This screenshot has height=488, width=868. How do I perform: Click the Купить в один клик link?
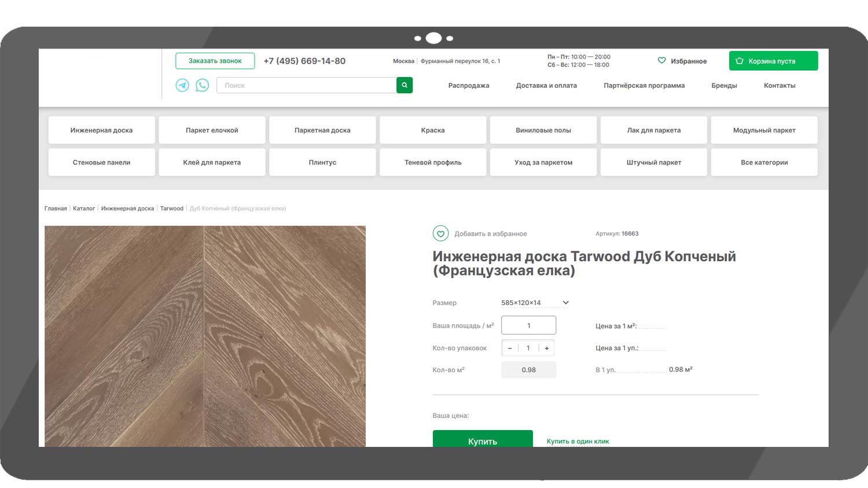point(578,441)
